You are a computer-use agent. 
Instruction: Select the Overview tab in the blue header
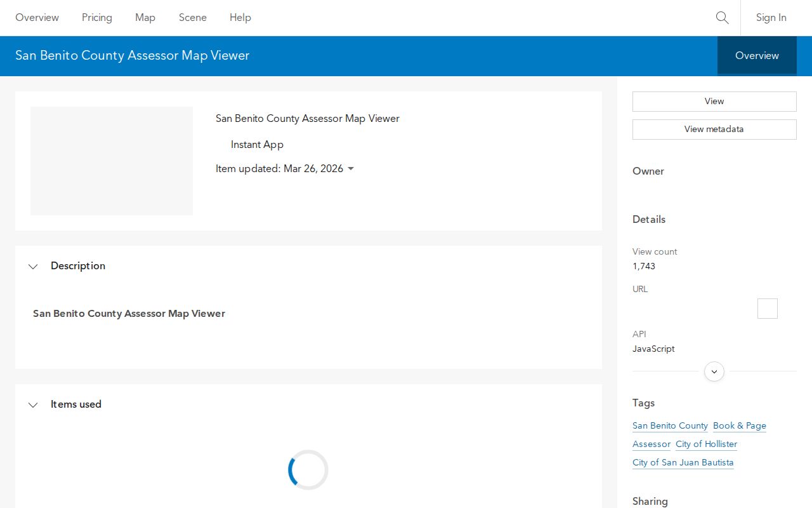[x=757, y=56]
